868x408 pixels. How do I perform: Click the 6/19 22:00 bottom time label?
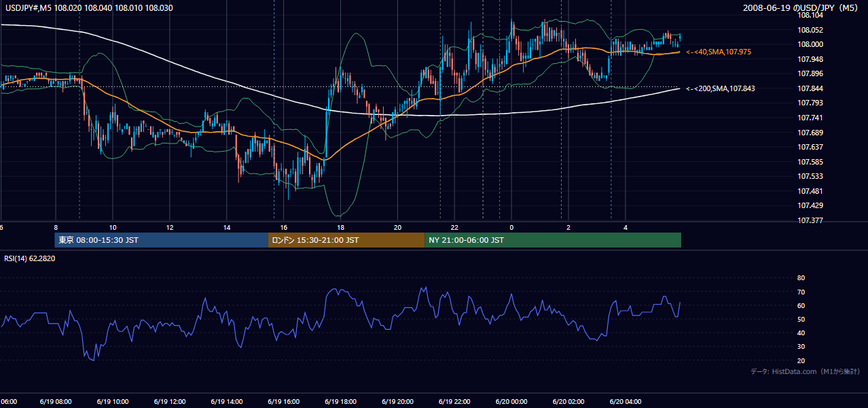(455, 402)
